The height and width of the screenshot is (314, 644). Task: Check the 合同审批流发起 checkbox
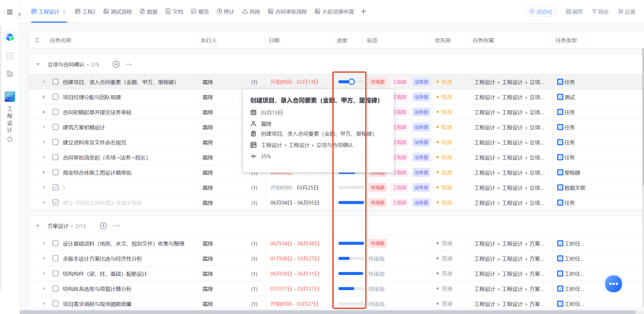click(x=56, y=157)
